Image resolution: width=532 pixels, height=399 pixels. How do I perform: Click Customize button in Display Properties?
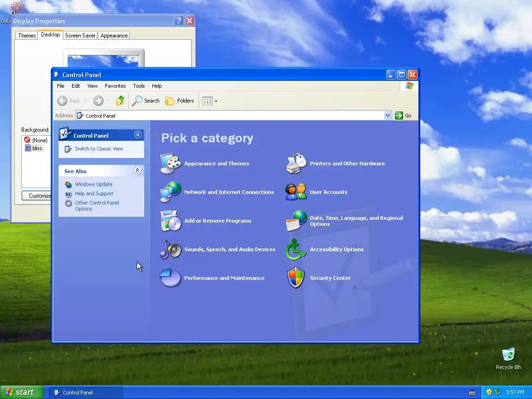[36, 196]
